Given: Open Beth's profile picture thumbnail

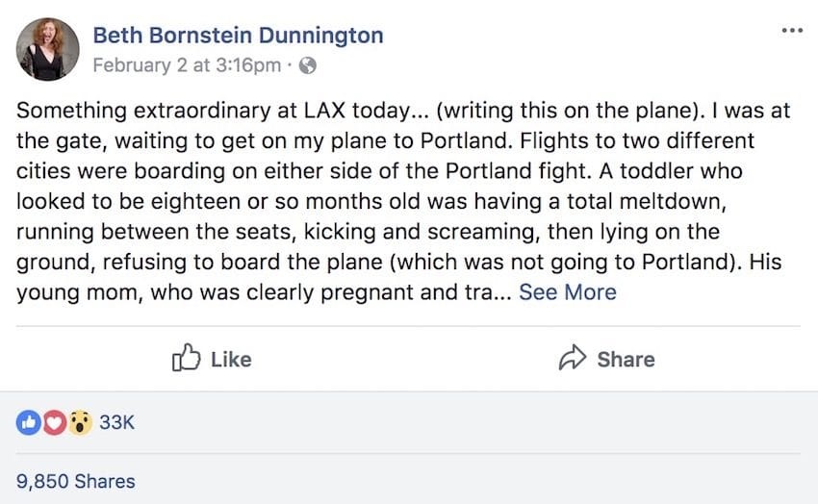Looking at the screenshot, I should click(x=47, y=48).
